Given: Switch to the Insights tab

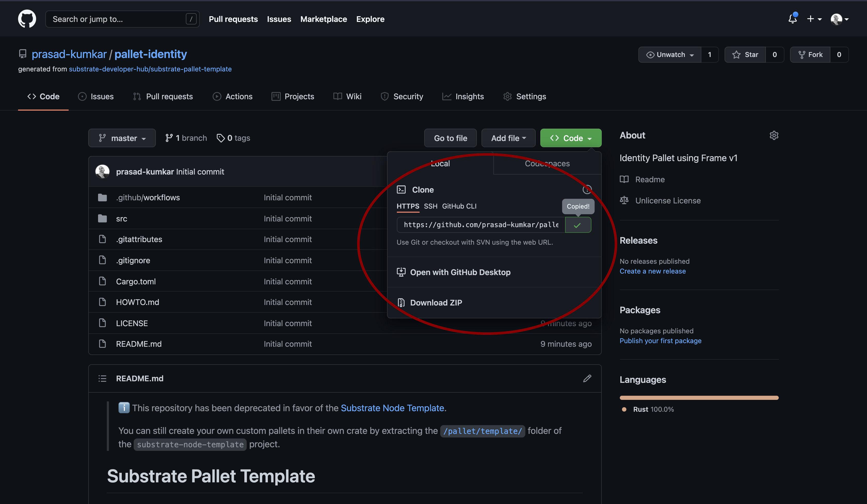Looking at the screenshot, I should [x=463, y=97].
